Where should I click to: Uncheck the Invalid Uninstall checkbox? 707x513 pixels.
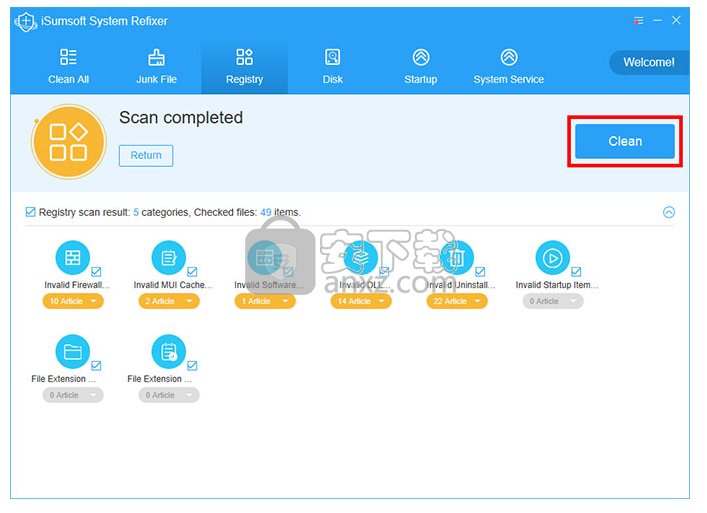coord(480,271)
